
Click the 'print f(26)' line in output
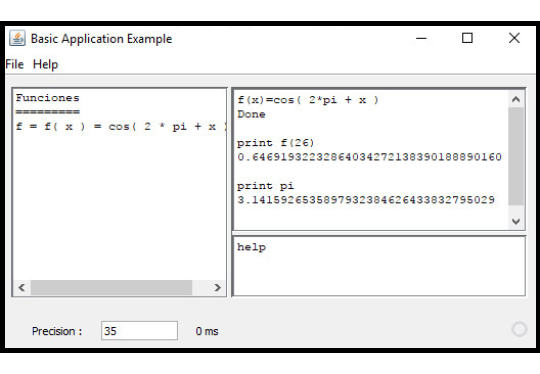276,143
